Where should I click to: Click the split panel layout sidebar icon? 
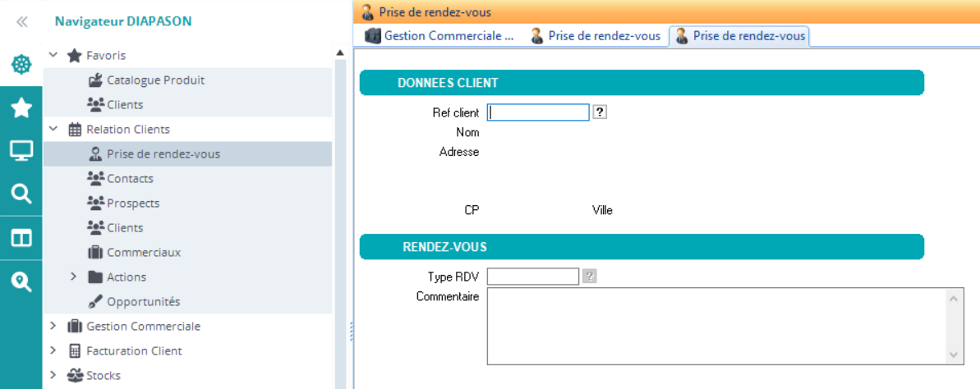point(21,238)
